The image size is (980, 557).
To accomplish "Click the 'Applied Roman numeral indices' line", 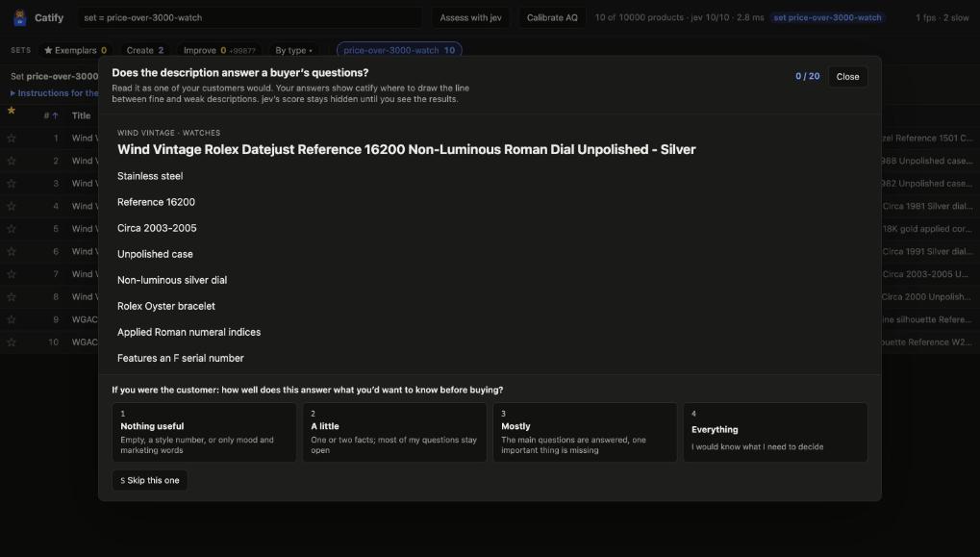I will [x=188, y=333].
